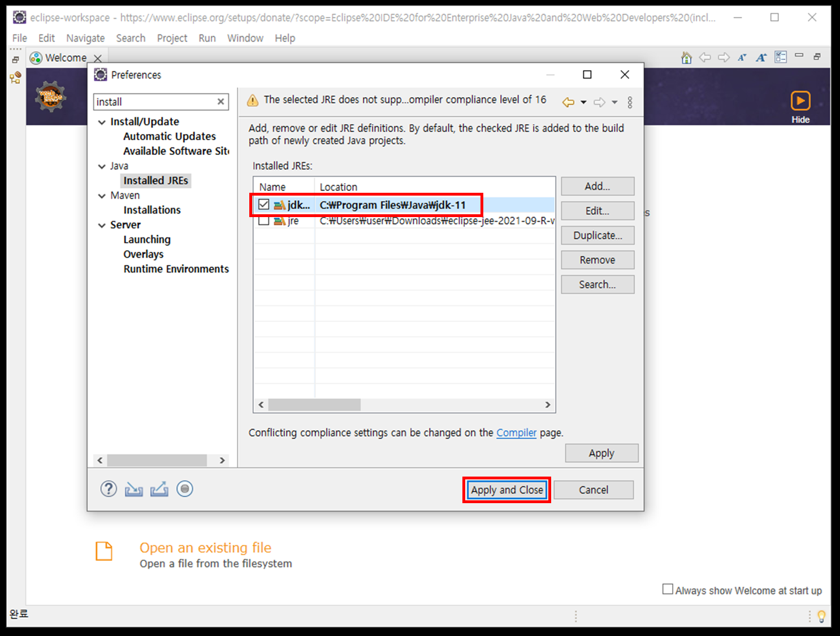Click the preference tree horizontal scrollbar thumb

point(157,460)
